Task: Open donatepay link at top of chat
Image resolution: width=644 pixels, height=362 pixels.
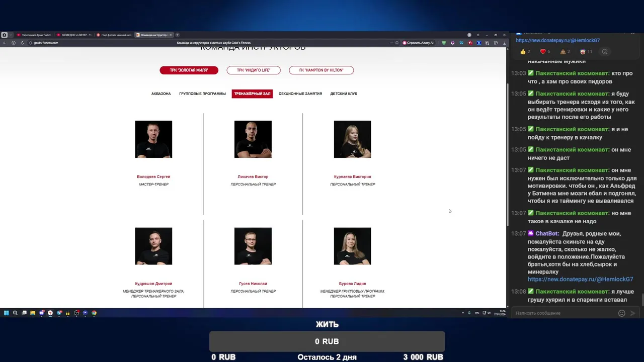Action: [x=557, y=40]
